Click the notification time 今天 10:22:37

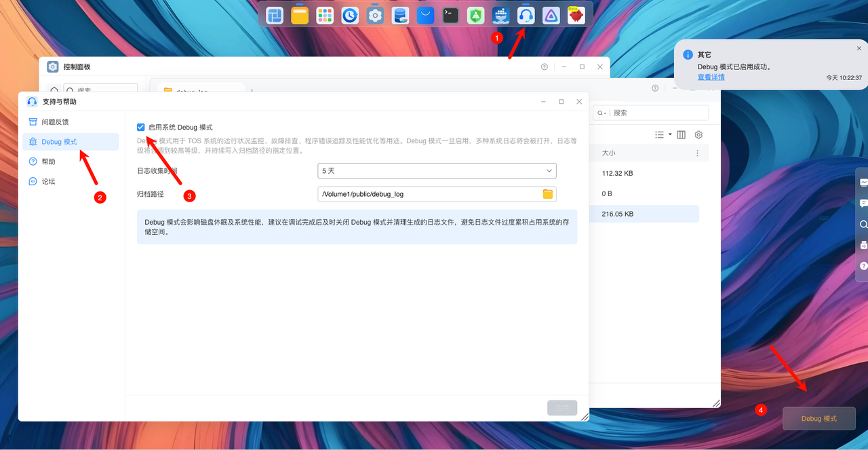tap(844, 78)
